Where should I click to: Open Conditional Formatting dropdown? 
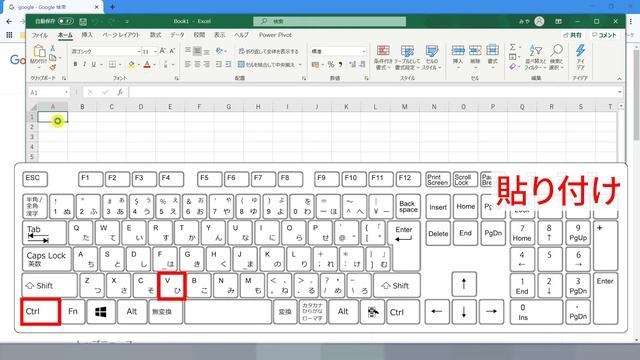383,57
